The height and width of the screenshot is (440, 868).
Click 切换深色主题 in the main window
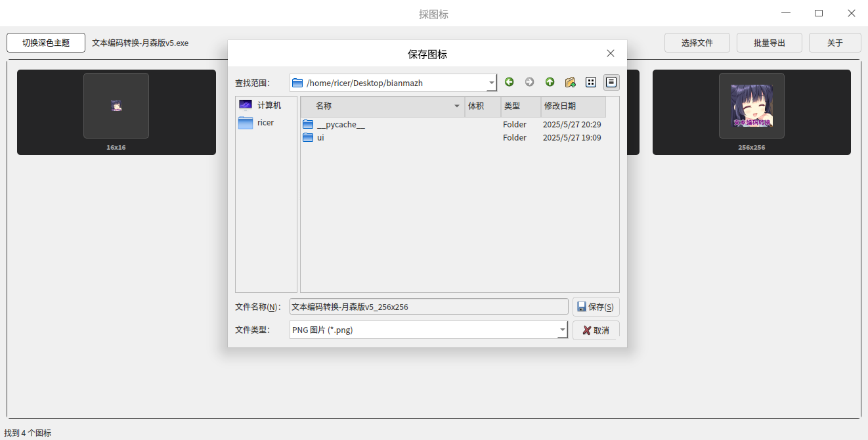click(x=46, y=43)
